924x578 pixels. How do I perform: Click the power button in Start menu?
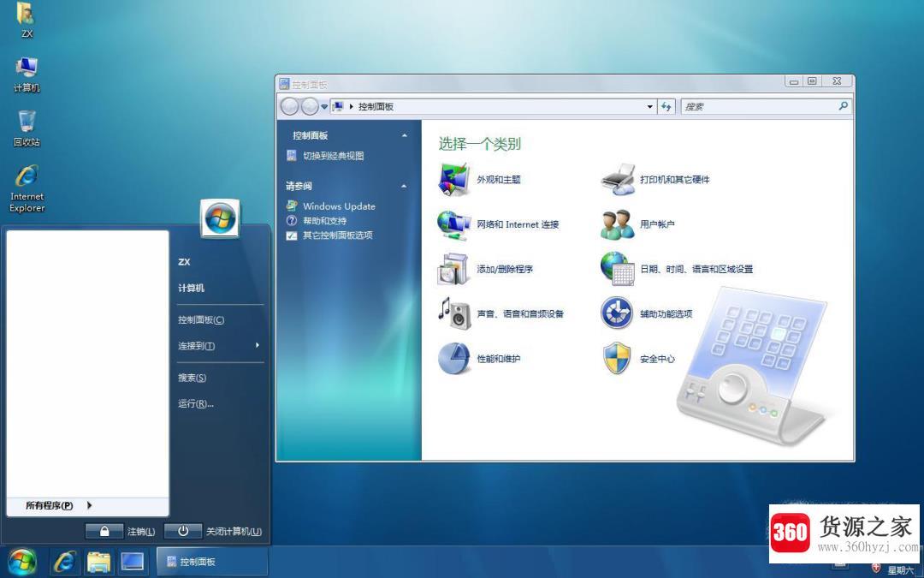click(x=183, y=532)
